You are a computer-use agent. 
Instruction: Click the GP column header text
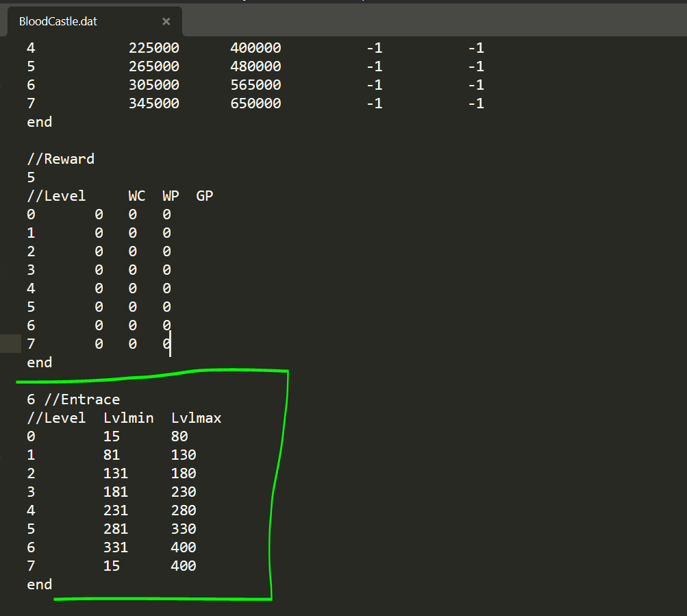[205, 196]
